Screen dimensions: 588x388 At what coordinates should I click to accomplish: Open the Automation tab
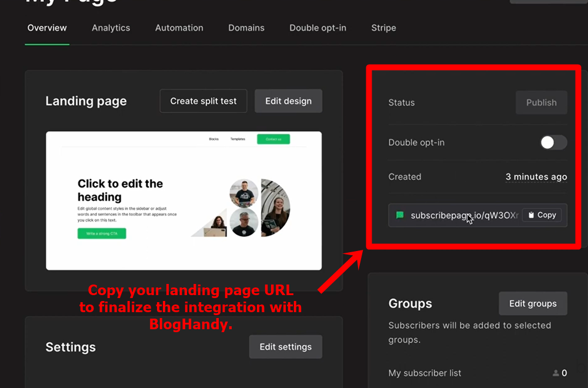(179, 28)
